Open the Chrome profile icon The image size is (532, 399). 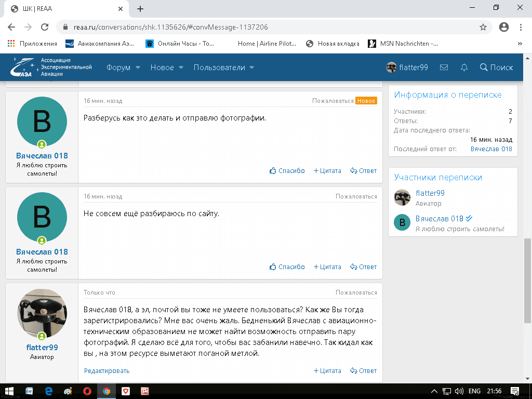503,27
